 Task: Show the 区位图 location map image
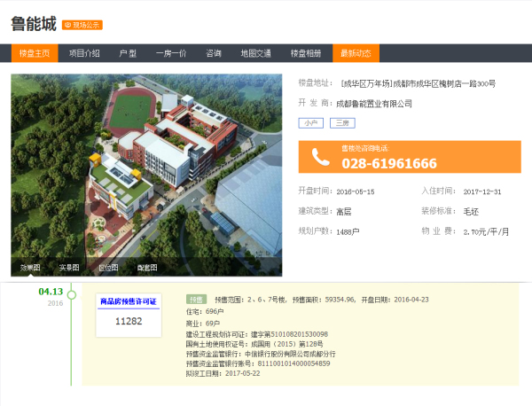pos(108,267)
